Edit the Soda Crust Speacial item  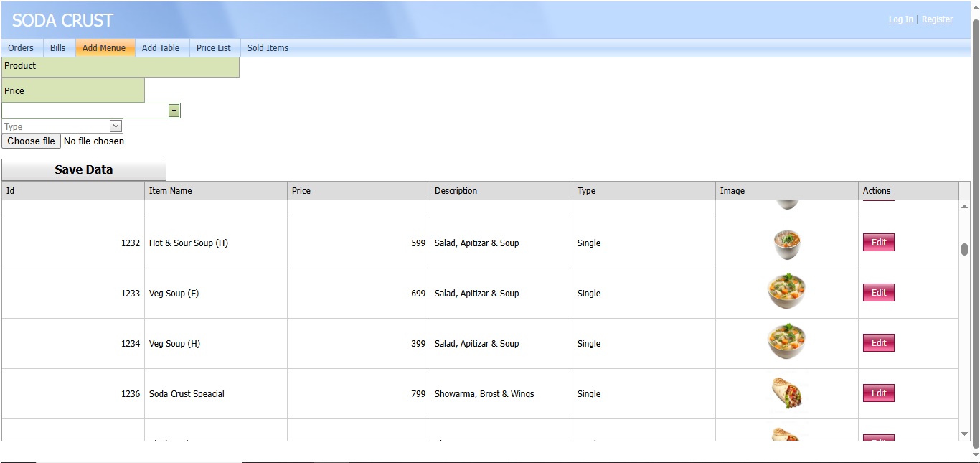(x=878, y=393)
